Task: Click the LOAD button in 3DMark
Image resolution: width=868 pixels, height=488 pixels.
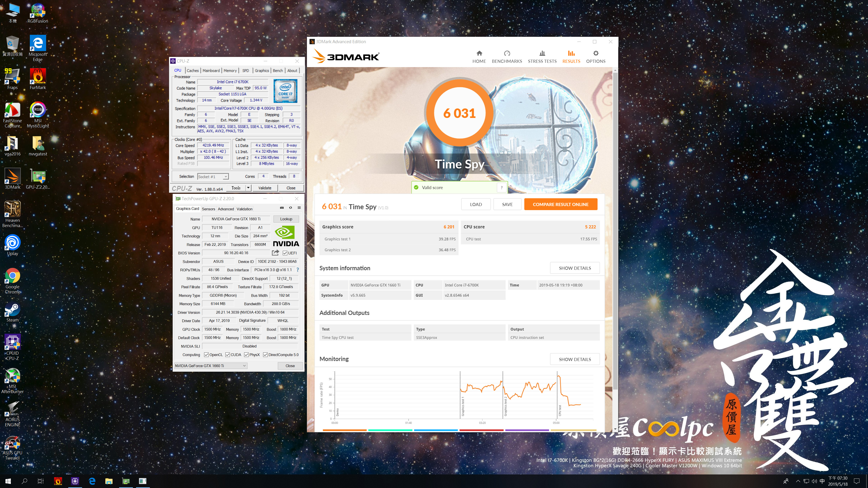Action: pyautogui.click(x=476, y=204)
